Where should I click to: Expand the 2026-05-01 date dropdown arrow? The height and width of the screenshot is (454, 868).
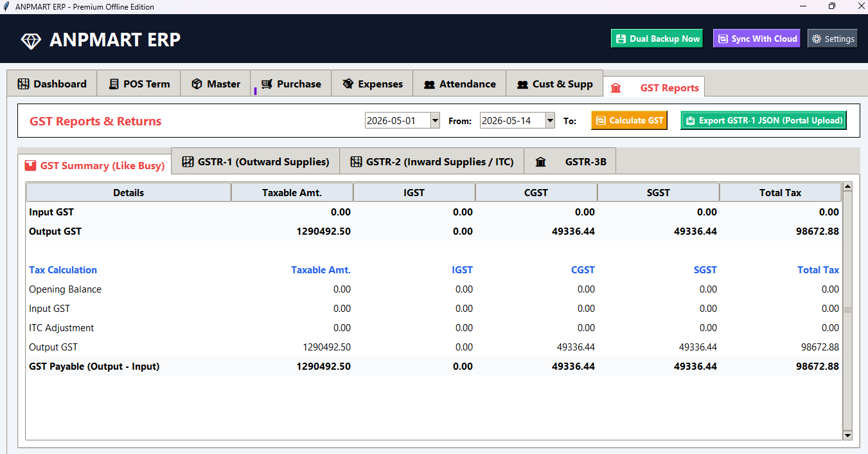coord(435,120)
